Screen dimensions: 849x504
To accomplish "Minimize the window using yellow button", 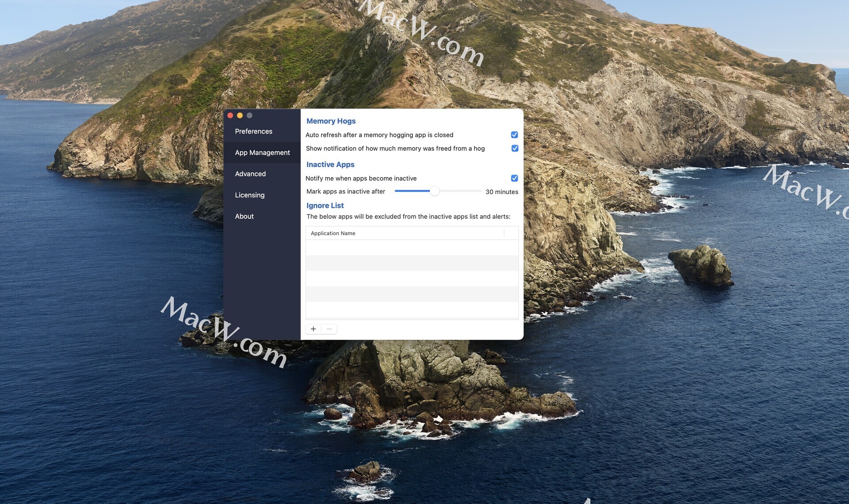I will 240,115.
